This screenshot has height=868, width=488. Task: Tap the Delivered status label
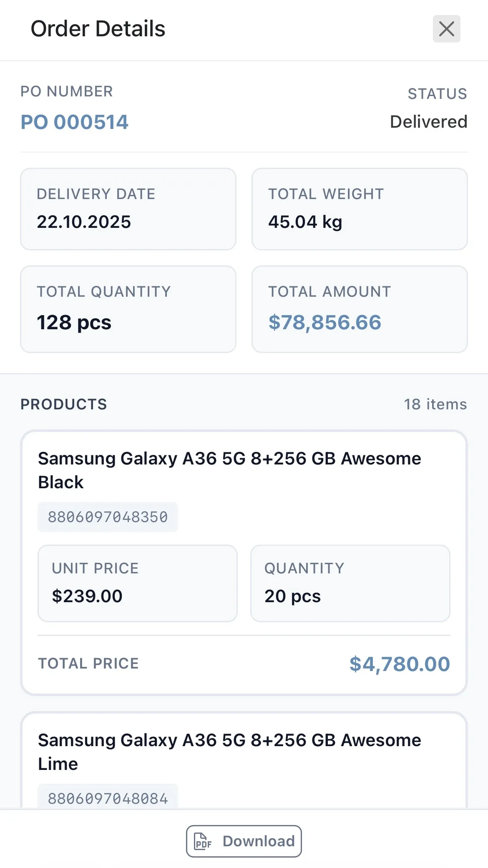428,122
